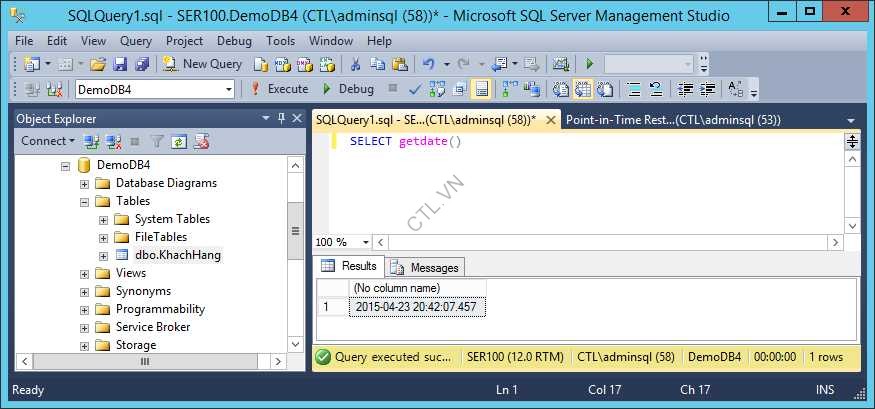Click Disconnect icon in Object Explorer
875x409 pixels.
click(x=113, y=142)
